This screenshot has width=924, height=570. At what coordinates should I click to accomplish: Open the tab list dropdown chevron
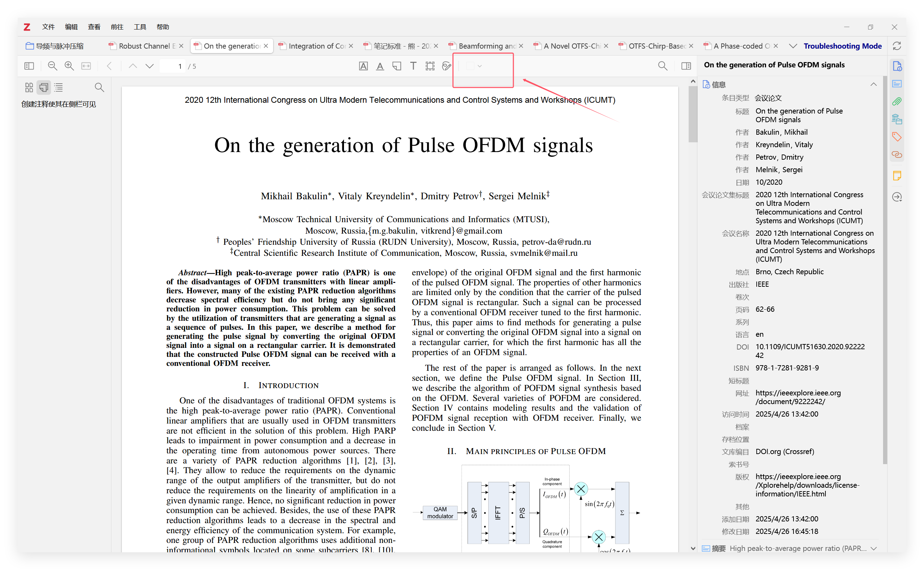click(793, 46)
